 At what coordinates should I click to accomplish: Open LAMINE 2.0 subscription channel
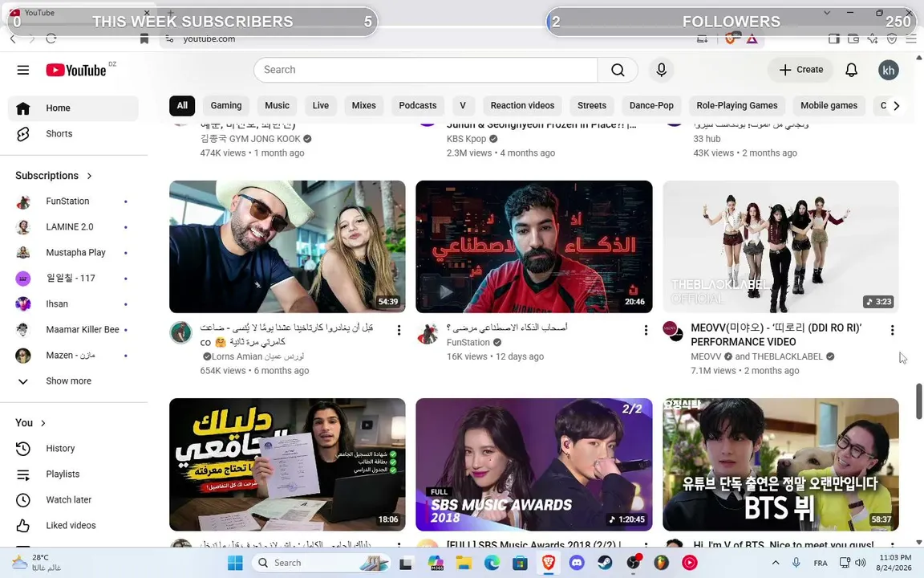[73, 227]
